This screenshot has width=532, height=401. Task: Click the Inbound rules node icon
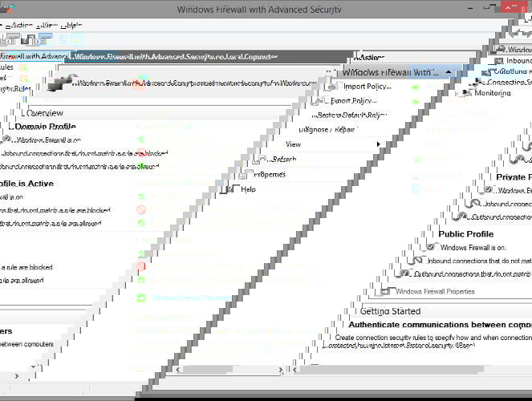499,61
